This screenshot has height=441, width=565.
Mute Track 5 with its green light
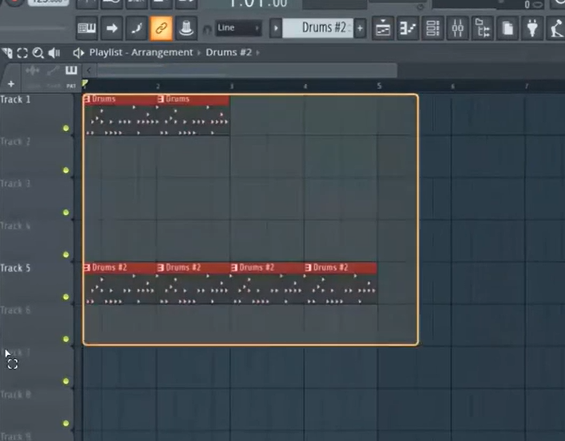pos(66,297)
